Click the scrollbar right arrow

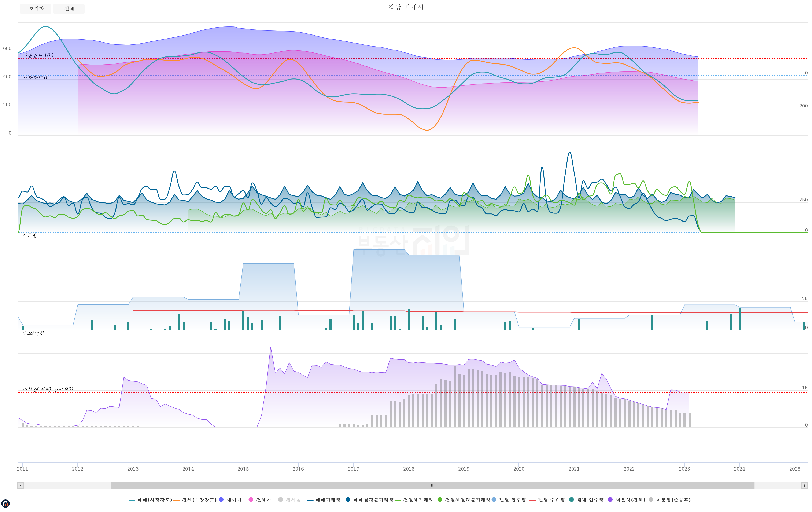(805, 486)
